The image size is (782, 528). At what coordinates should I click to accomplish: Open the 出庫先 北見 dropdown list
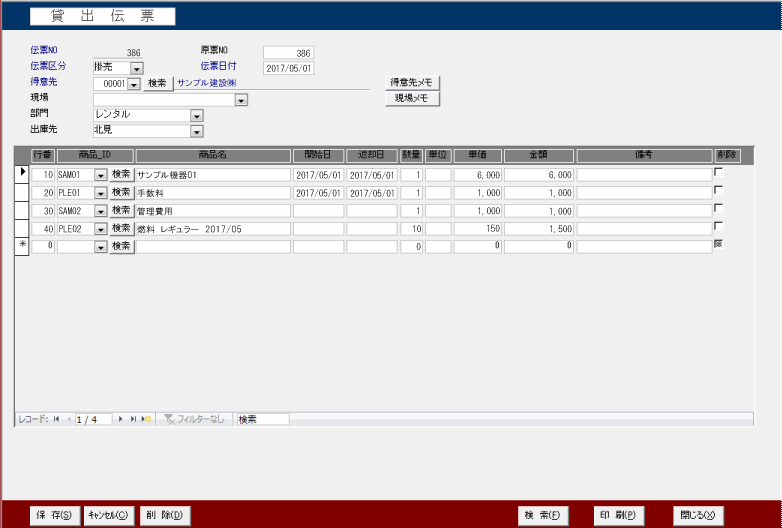[196, 130]
